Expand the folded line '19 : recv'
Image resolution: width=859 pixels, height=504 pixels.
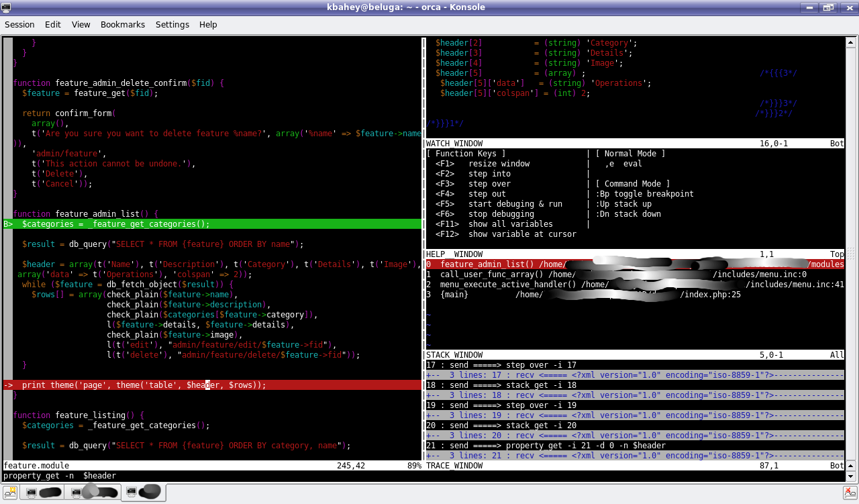coord(635,415)
